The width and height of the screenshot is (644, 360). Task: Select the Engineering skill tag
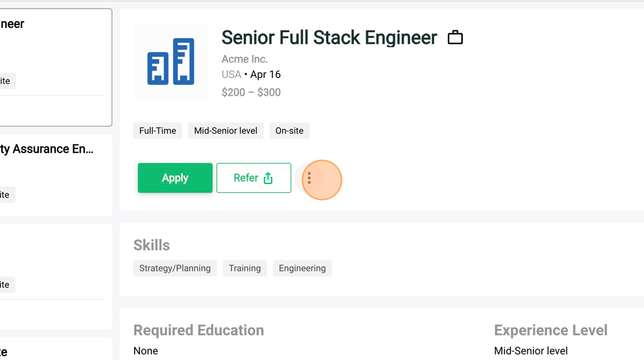click(x=302, y=268)
